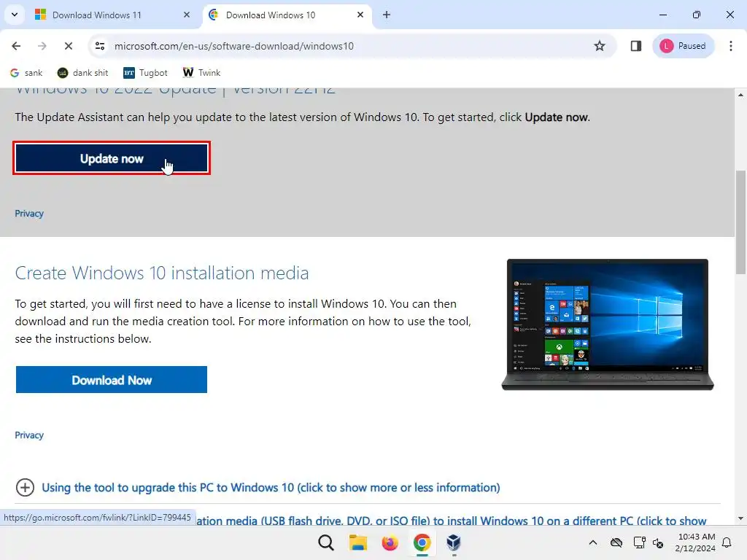
Task: Open Privacy link under Update now
Action: point(29,214)
